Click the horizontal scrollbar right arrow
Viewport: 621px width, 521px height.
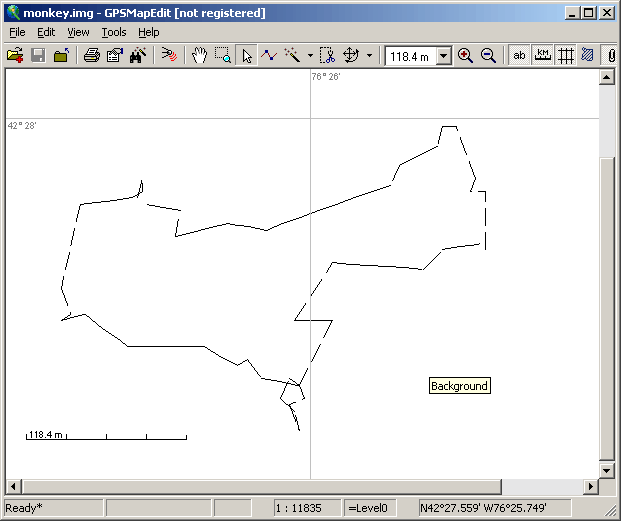coord(590,486)
